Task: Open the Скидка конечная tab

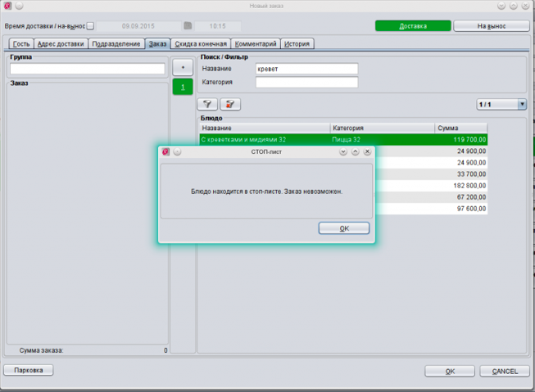Action: (x=201, y=44)
